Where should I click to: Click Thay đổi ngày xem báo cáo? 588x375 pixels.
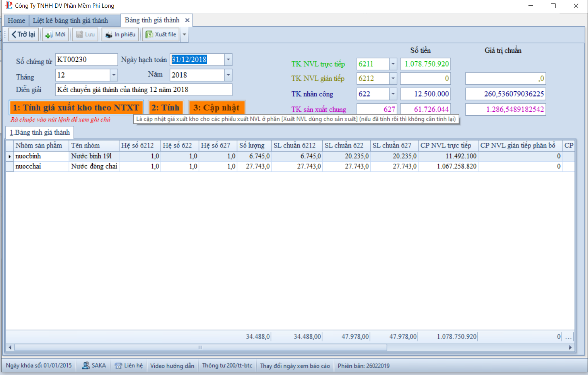coord(295,366)
